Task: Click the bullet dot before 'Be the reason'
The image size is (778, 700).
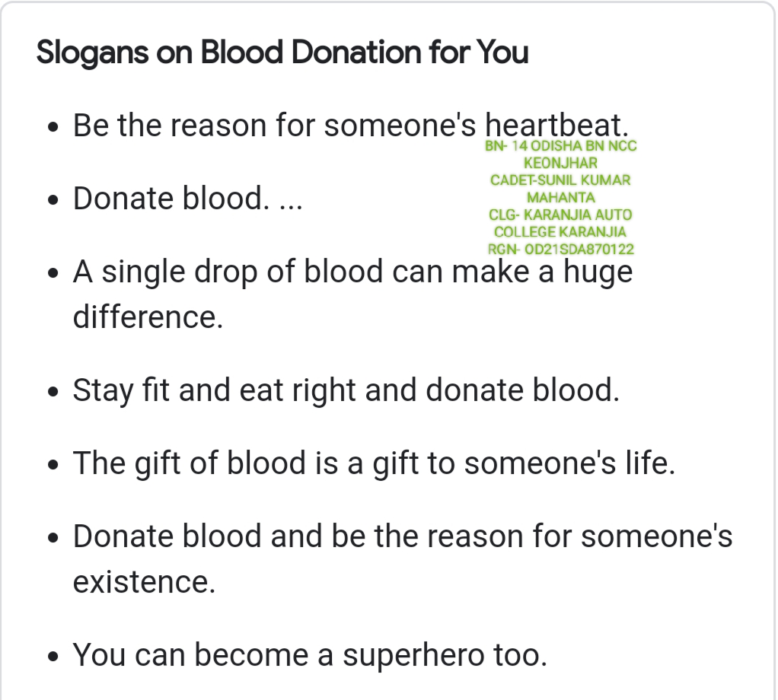Action: [x=53, y=127]
